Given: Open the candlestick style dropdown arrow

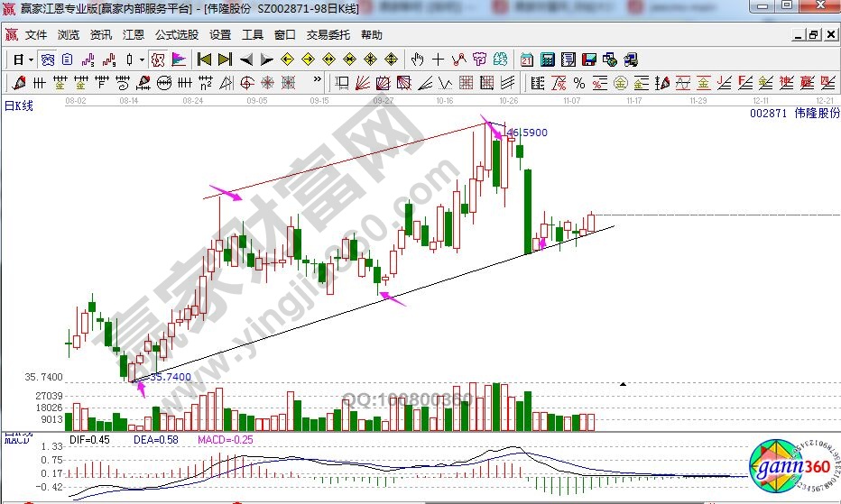Looking at the screenshot, I should [x=142, y=60].
